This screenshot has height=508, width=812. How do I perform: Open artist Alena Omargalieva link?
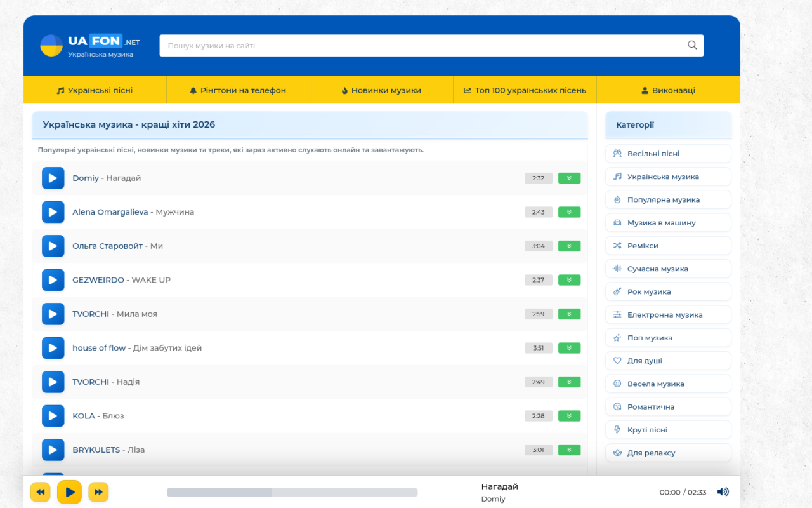coord(110,212)
